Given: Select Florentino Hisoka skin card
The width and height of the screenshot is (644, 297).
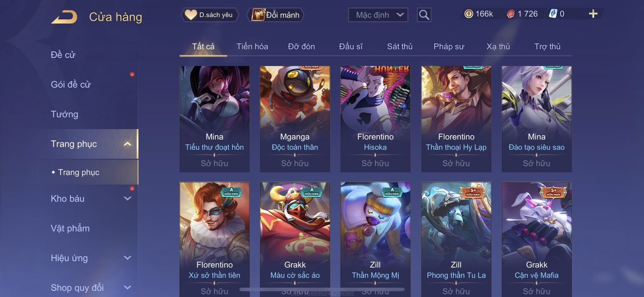Looking at the screenshot, I should [x=375, y=119].
